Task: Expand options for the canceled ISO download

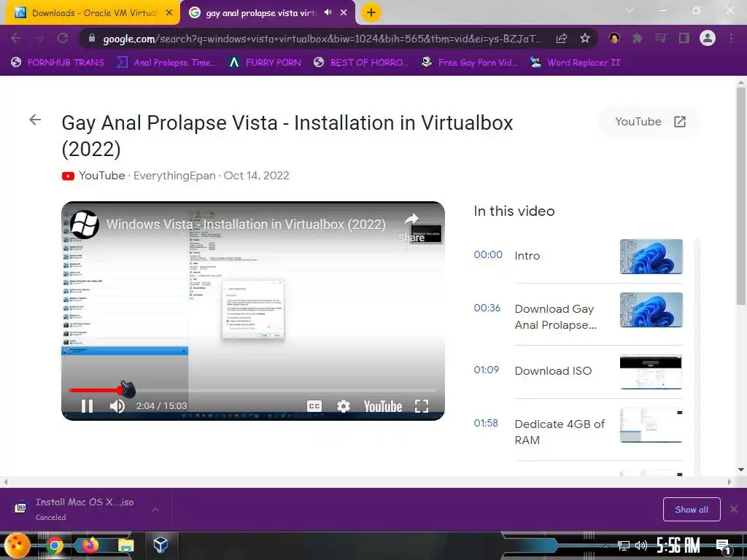Action: (x=155, y=510)
